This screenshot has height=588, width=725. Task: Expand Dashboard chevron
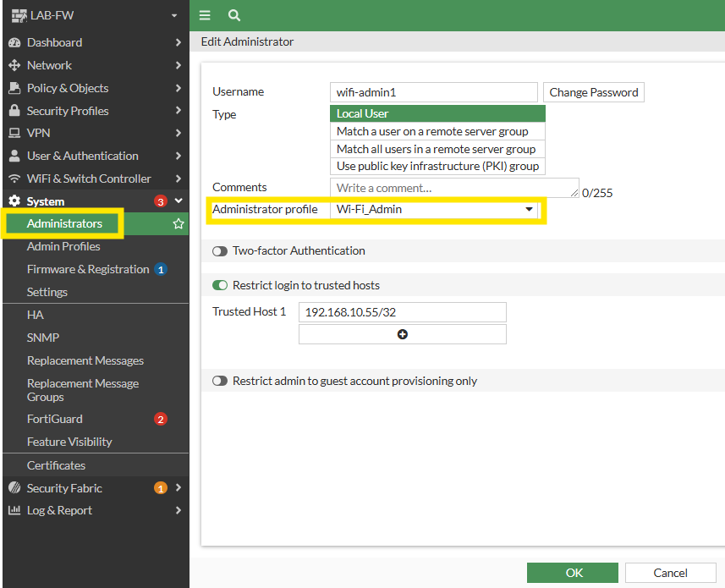click(x=179, y=42)
